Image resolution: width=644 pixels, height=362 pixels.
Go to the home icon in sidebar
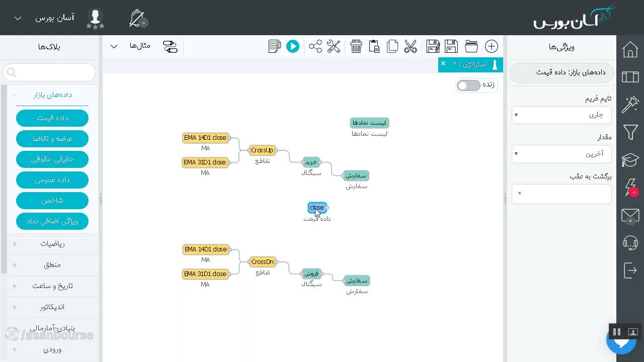click(630, 50)
